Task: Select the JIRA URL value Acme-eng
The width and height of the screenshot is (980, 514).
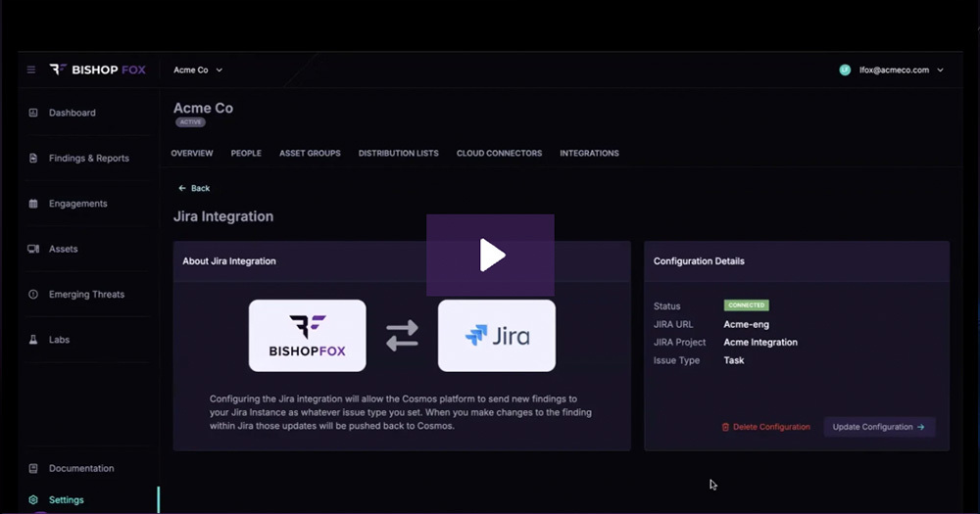Action: (x=746, y=324)
